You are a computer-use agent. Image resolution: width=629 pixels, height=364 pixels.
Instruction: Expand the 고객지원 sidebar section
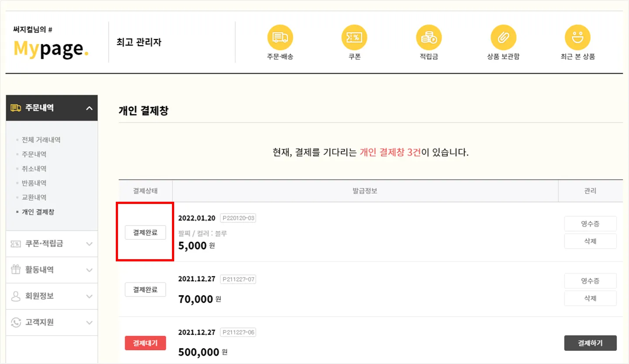[89, 322]
